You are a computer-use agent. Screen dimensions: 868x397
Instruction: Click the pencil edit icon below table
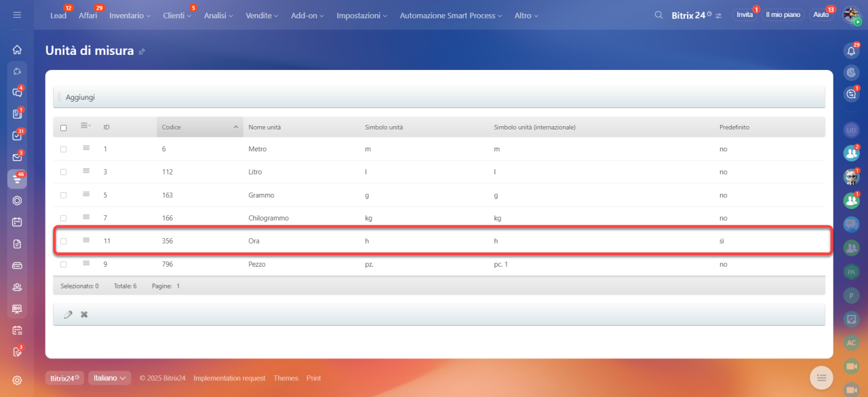tap(68, 314)
